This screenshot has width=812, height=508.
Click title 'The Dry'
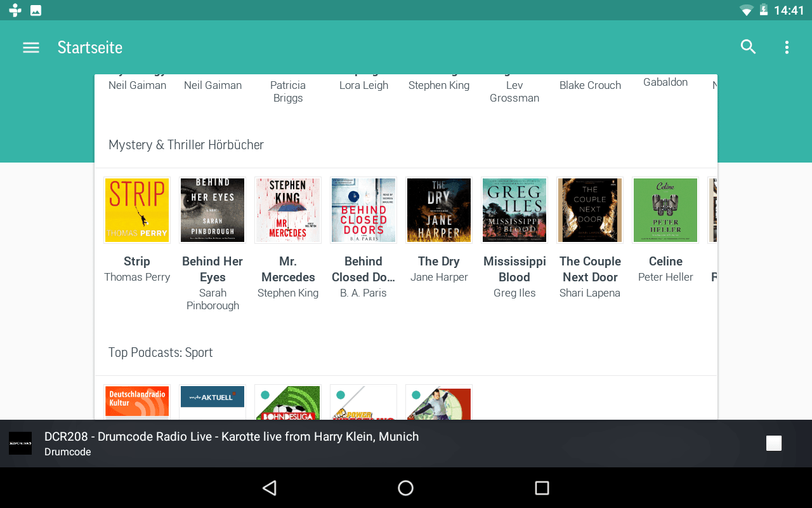[439, 261]
